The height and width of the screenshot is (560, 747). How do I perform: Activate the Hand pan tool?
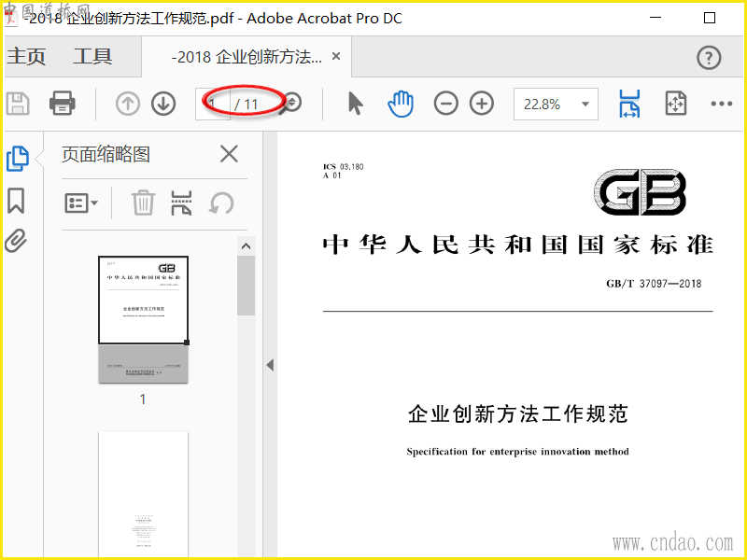click(x=401, y=104)
